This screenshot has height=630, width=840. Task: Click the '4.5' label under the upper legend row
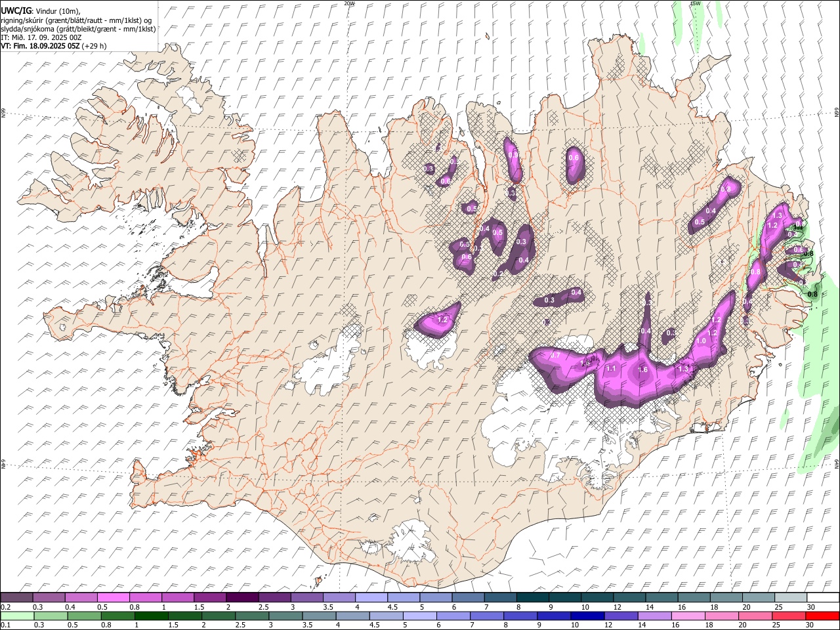tap(392, 607)
